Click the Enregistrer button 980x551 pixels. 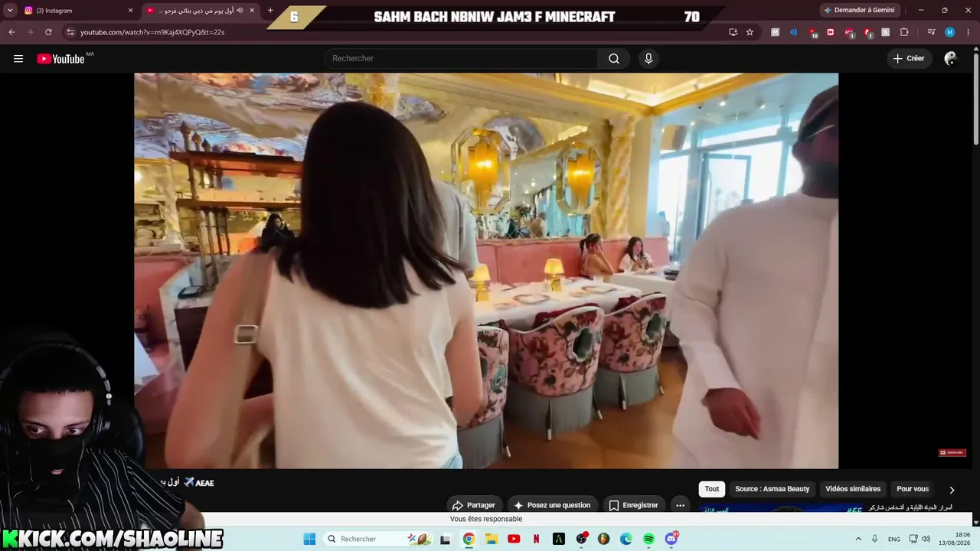tap(634, 505)
